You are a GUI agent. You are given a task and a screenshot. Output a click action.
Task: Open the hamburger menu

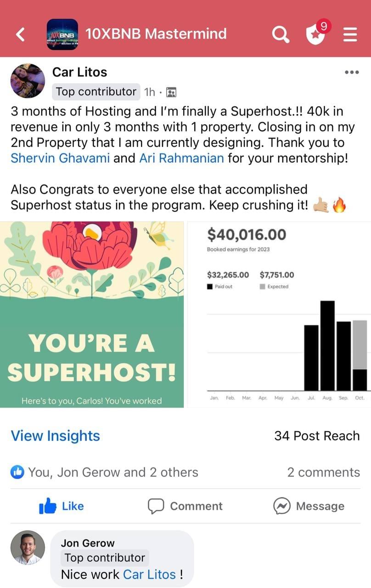(350, 34)
